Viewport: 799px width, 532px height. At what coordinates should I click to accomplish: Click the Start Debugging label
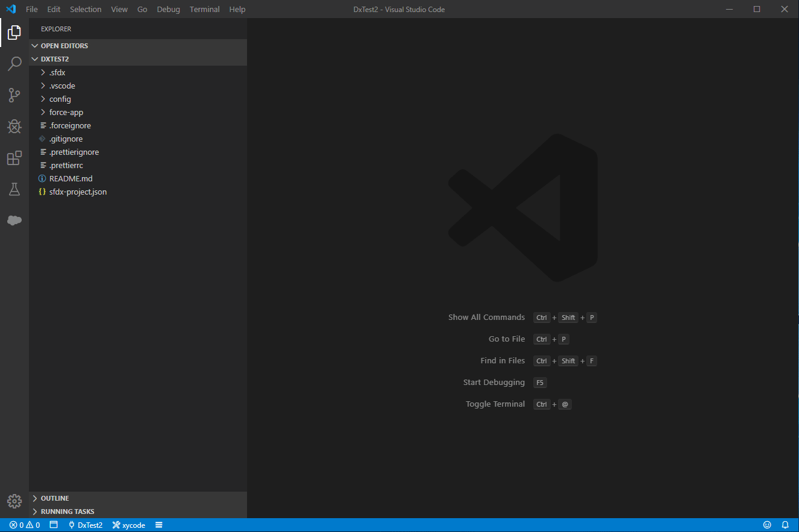tap(494, 383)
